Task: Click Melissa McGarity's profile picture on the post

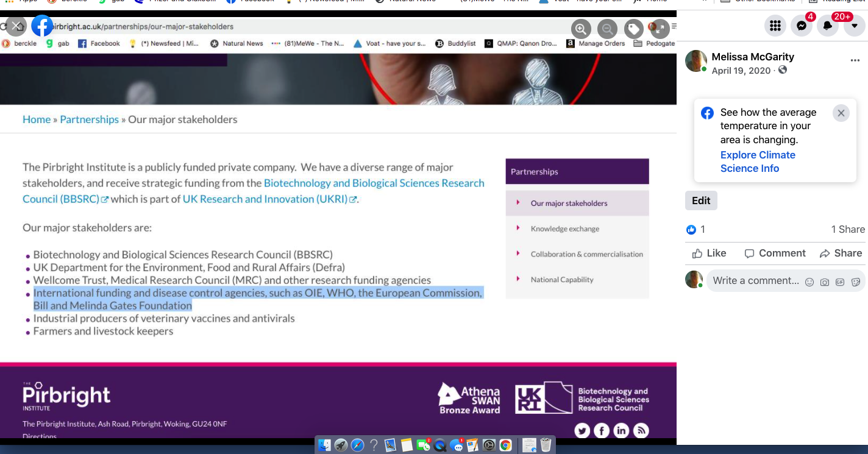Action: tap(695, 61)
